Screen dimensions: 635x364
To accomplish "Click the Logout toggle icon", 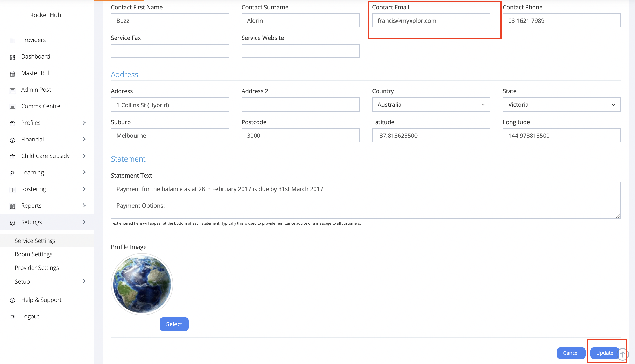I will coord(12,317).
